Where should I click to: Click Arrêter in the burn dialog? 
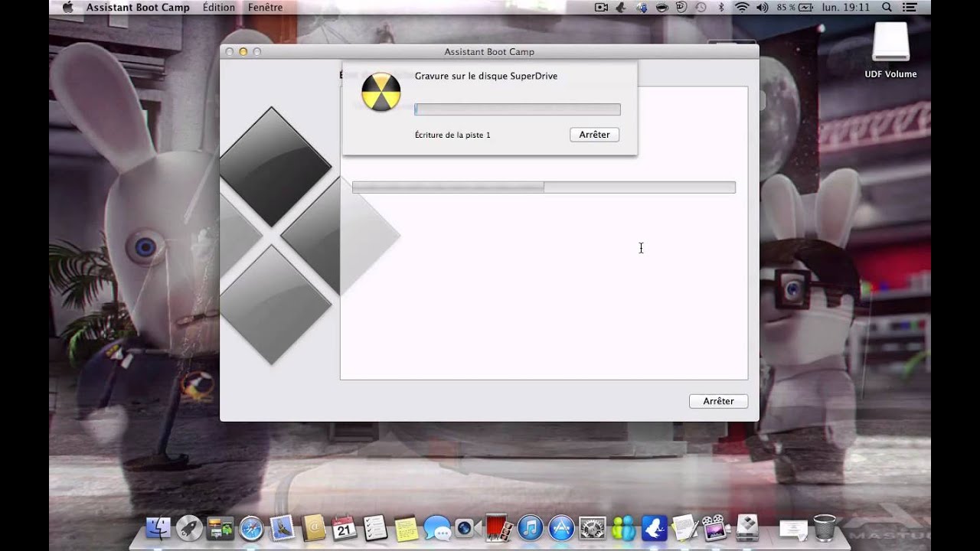click(594, 135)
